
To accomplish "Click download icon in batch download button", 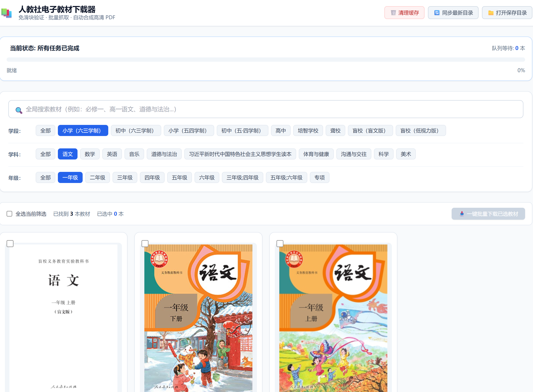I will point(461,214).
